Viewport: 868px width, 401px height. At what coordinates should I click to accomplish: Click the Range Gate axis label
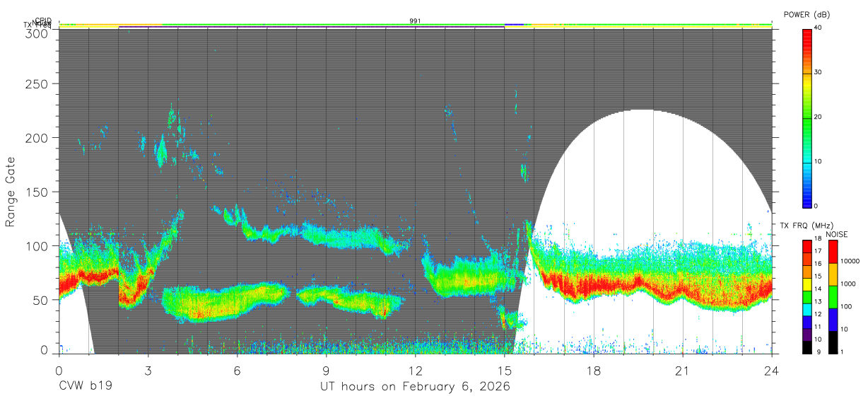[x=11, y=192]
